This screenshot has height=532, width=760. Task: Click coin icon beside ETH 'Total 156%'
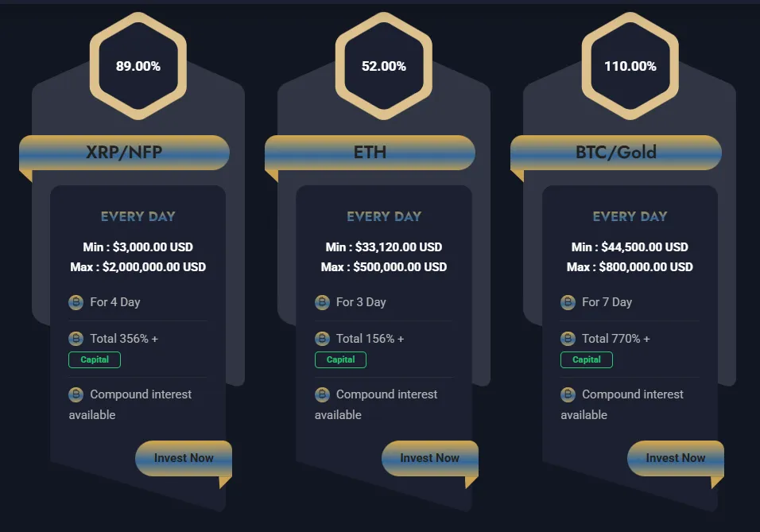click(322, 339)
